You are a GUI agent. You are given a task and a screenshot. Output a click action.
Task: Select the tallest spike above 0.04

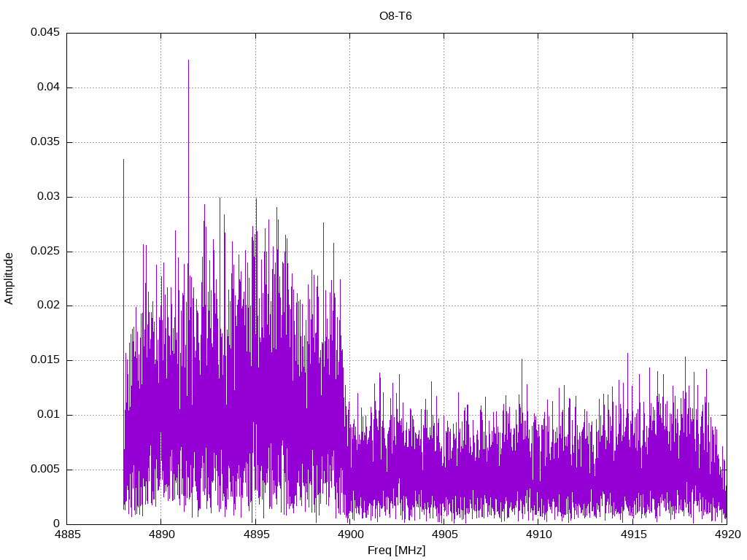[188, 63]
